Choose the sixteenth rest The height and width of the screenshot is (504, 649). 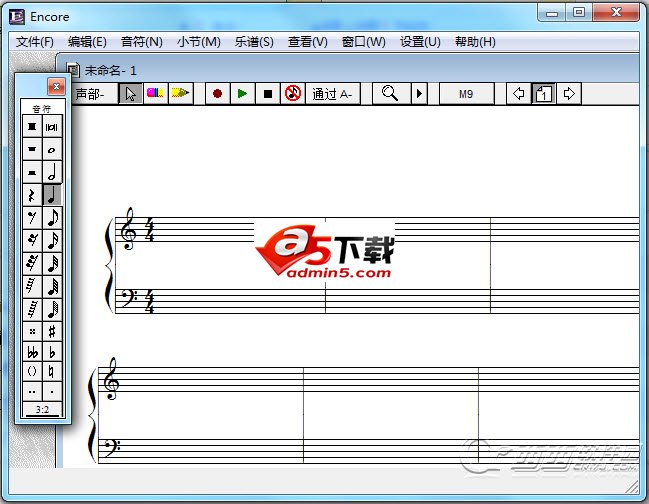[x=32, y=240]
